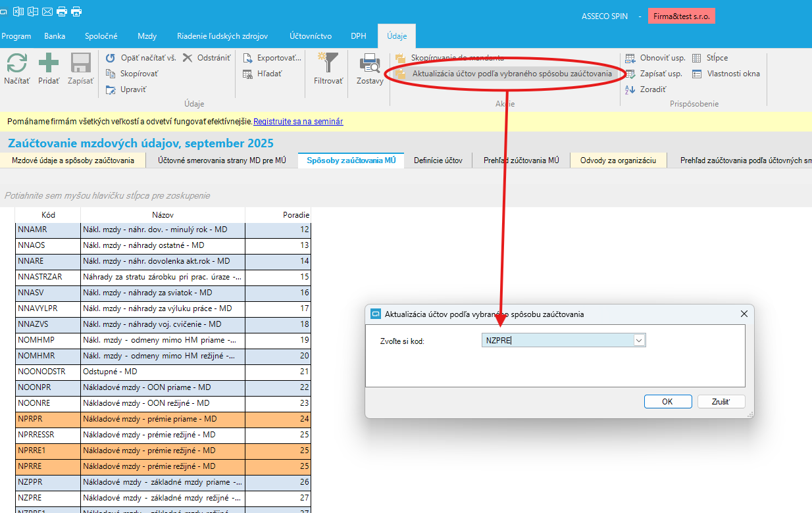Click the Zapísať floppy disk icon
This screenshot has height=513, width=812.
[80, 64]
